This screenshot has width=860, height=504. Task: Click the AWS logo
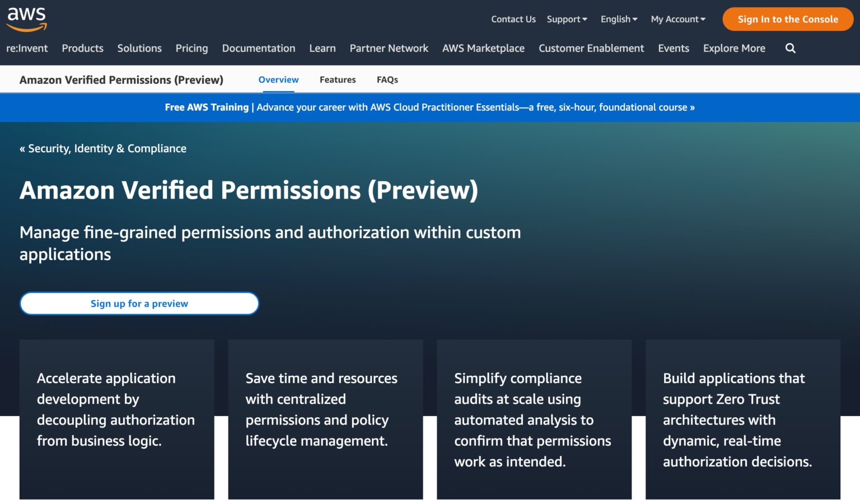[26, 18]
